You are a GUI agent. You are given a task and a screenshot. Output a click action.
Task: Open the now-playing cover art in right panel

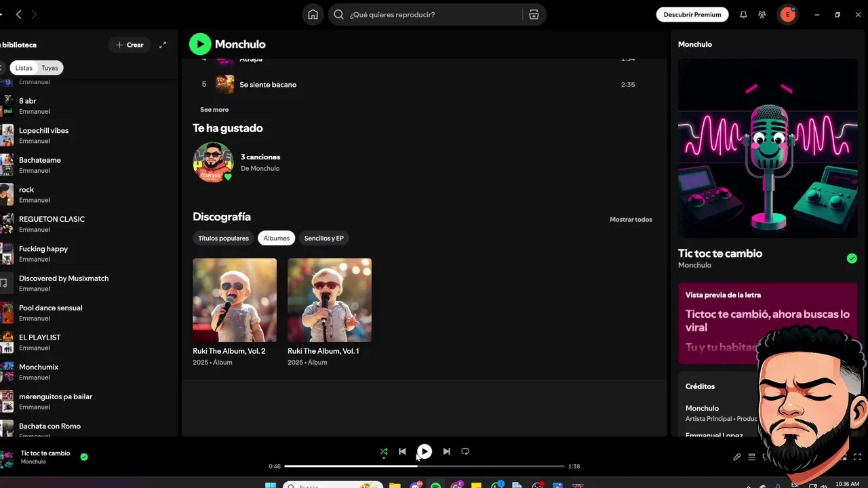[x=768, y=148]
